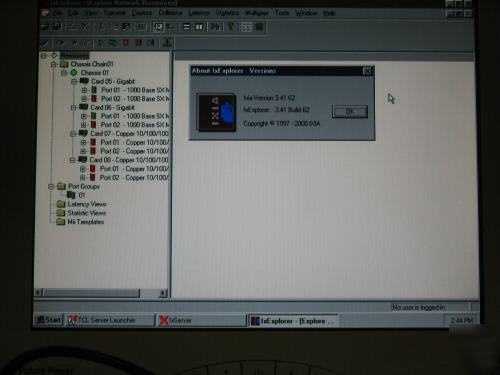Click the right arrow of the tree panel's horizontal scrollbar
This screenshot has height=375, width=500.
[163, 293]
